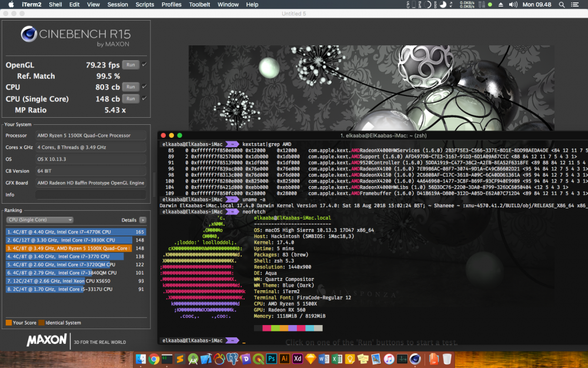This screenshot has height=368, width=588.
Task: Open Activity Monitor from the dock
Action: (x=402, y=359)
